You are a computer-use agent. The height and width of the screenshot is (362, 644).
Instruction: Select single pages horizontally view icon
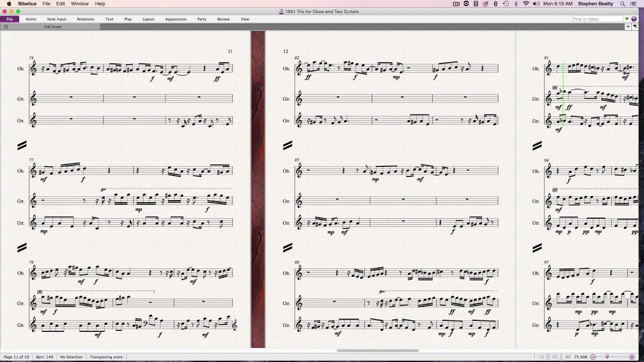pyautogui.click(x=554, y=356)
